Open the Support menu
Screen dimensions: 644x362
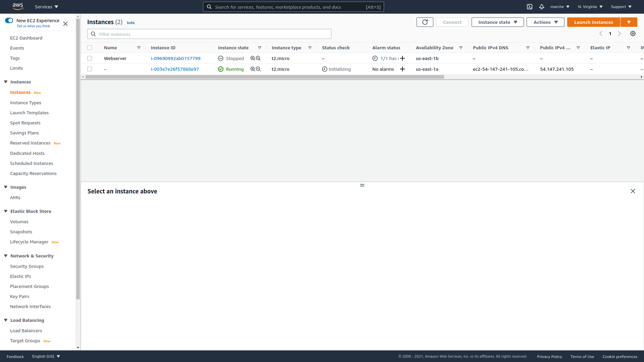pyautogui.click(x=621, y=7)
